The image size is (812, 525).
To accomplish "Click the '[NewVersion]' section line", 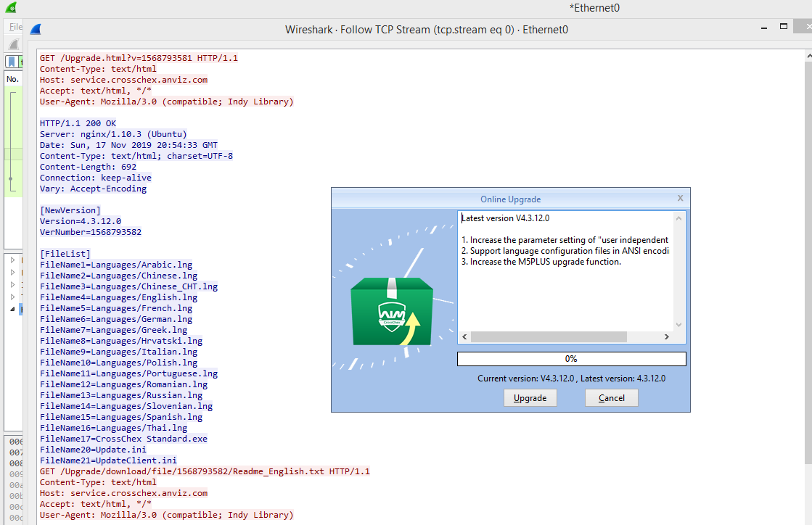I will pos(70,210).
